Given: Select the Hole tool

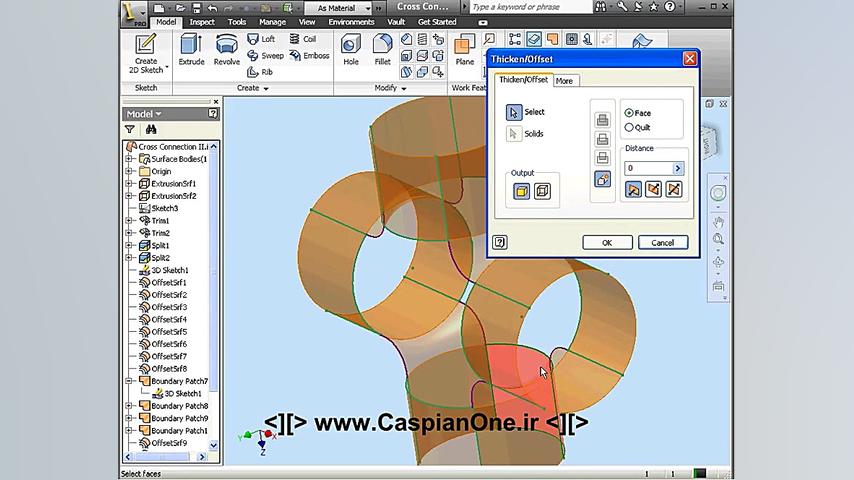Looking at the screenshot, I should 351,49.
